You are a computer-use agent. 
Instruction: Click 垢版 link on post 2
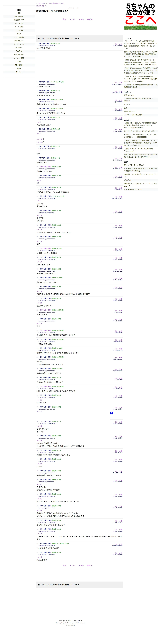pos(116,82)
